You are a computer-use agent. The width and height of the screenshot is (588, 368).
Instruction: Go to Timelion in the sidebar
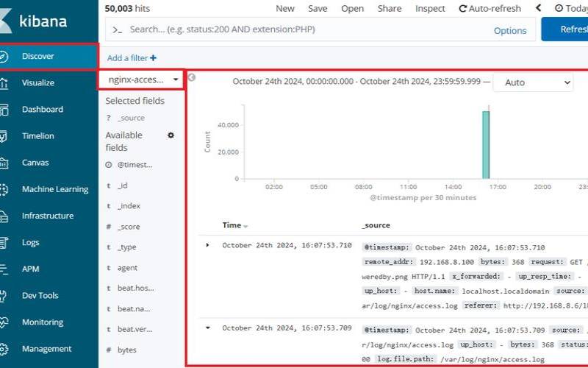pos(38,136)
